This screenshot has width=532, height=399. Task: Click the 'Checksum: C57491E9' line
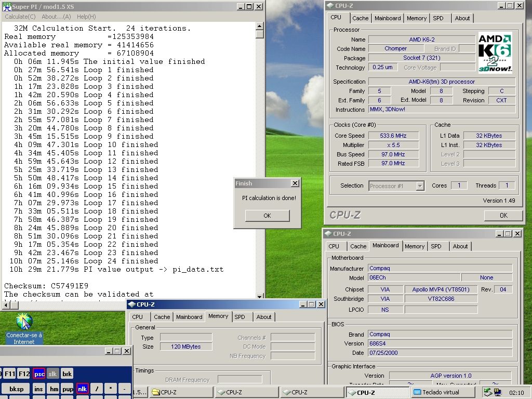(46, 286)
